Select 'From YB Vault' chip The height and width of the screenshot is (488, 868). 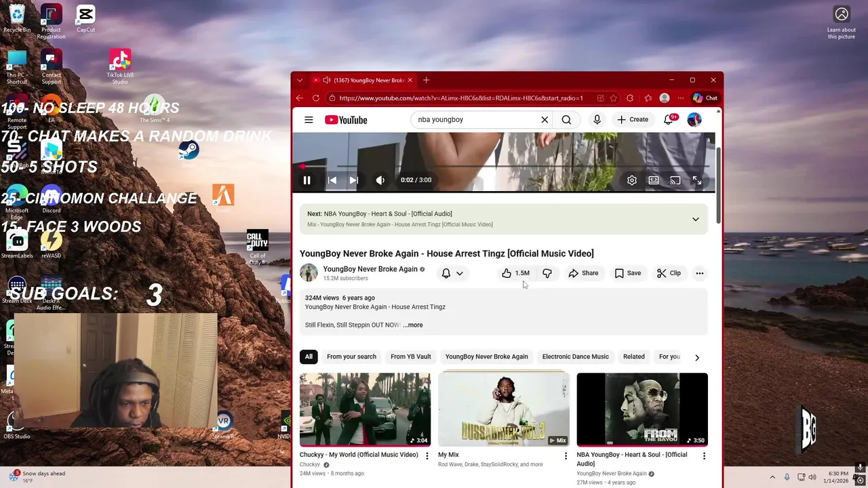(410, 357)
